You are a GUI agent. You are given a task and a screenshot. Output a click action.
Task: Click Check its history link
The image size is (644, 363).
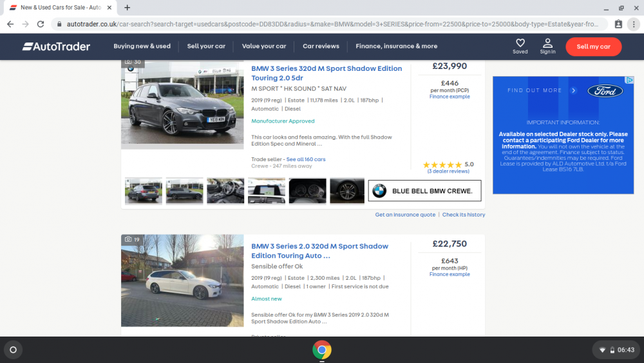click(463, 215)
